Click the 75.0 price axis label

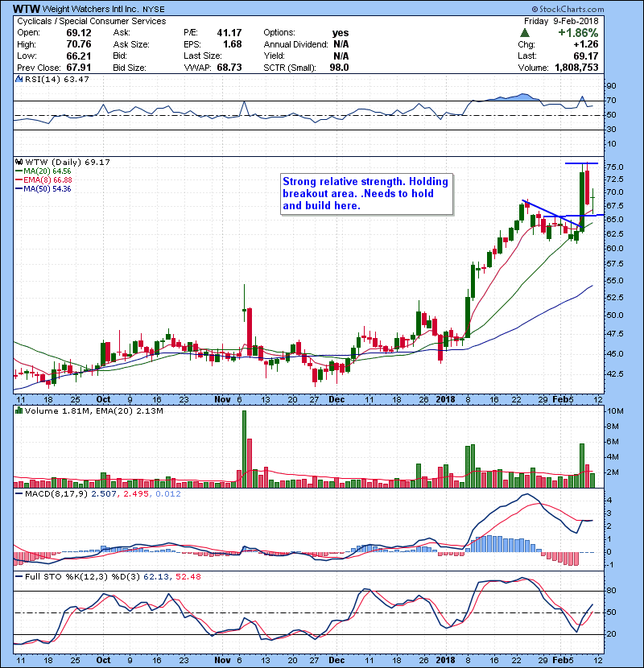(x=614, y=167)
